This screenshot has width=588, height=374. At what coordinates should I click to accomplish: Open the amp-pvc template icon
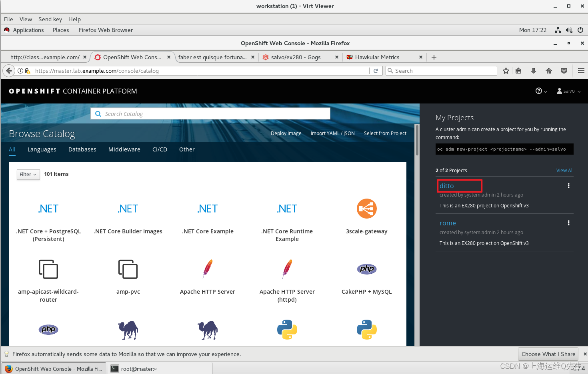point(128,269)
